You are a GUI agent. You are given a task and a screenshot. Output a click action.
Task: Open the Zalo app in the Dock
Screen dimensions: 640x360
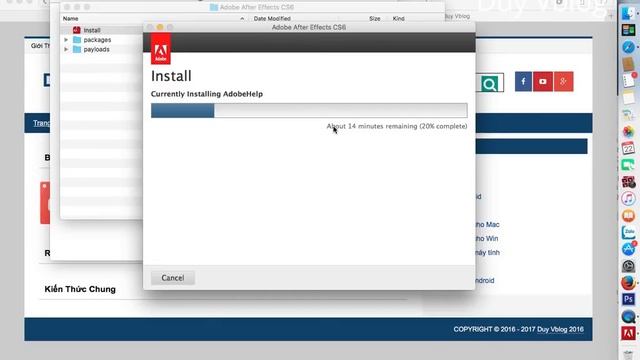click(x=629, y=232)
